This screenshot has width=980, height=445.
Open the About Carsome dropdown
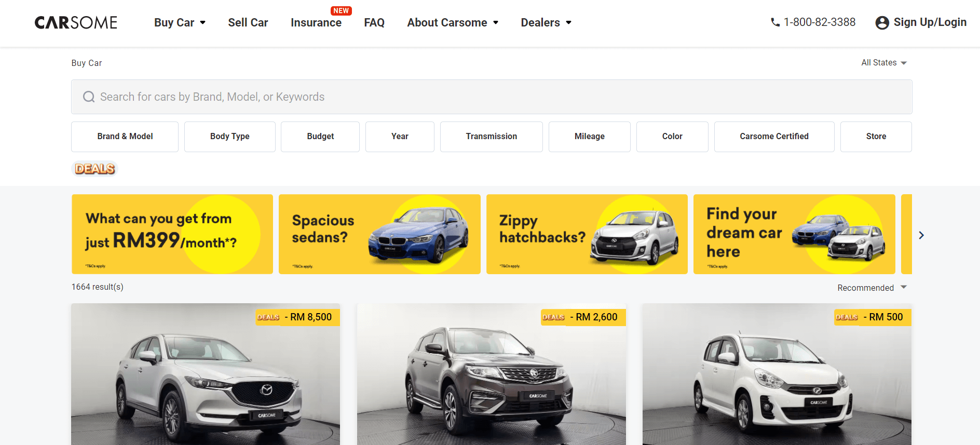tap(453, 23)
